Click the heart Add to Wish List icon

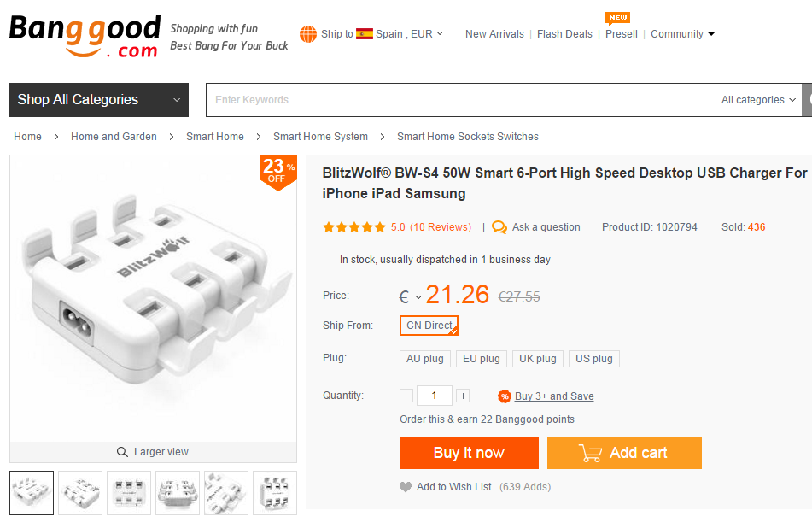pos(406,487)
